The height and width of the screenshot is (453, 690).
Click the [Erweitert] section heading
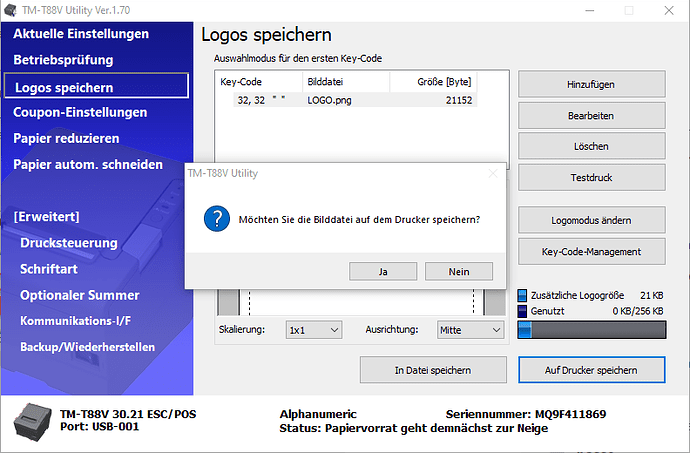[47, 217]
